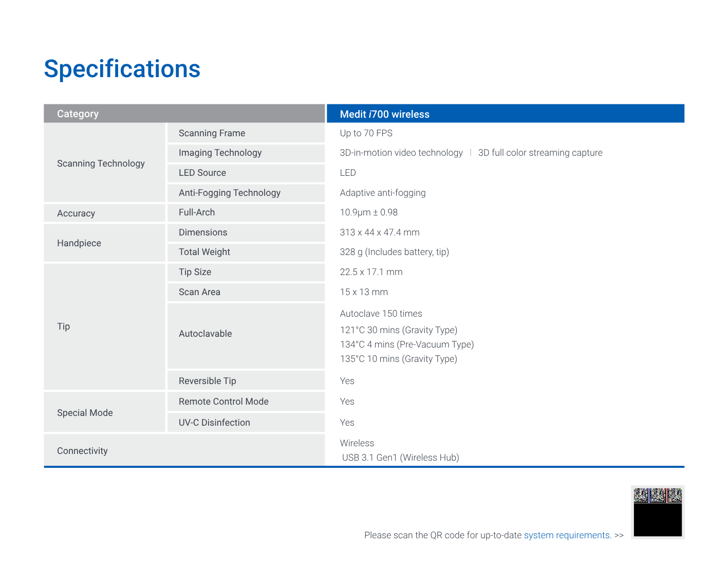
Task: Select the '313 x 44 x 47.4 mm' value
Action: [380, 232]
